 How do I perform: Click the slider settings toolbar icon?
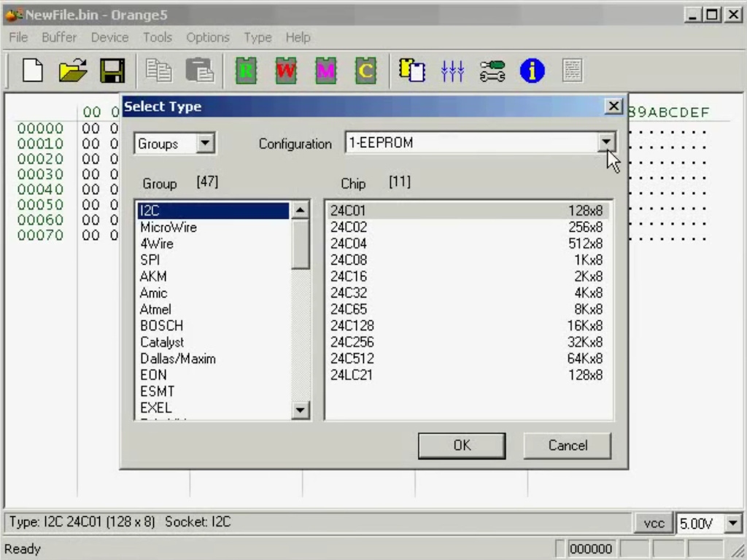click(452, 71)
